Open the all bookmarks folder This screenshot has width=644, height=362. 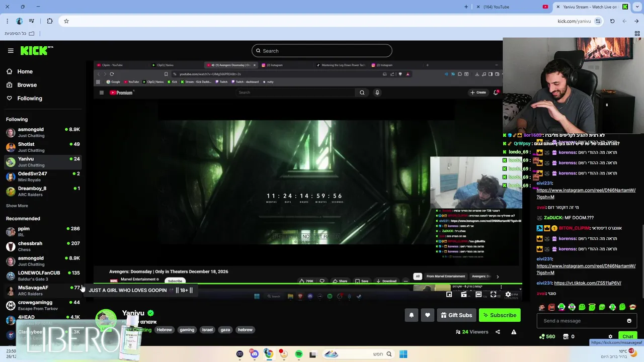[20, 34]
